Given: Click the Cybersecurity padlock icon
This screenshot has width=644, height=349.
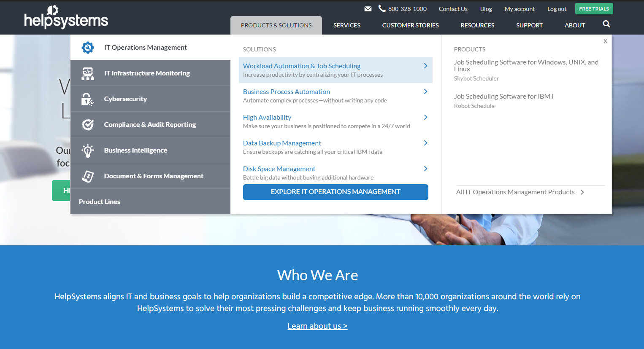Looking at the screenshot, I should pos(87,99).
